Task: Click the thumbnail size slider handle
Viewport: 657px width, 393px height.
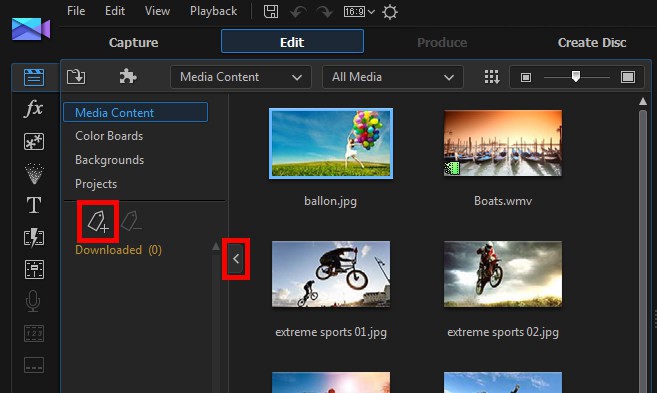Action: click(576, 76)
